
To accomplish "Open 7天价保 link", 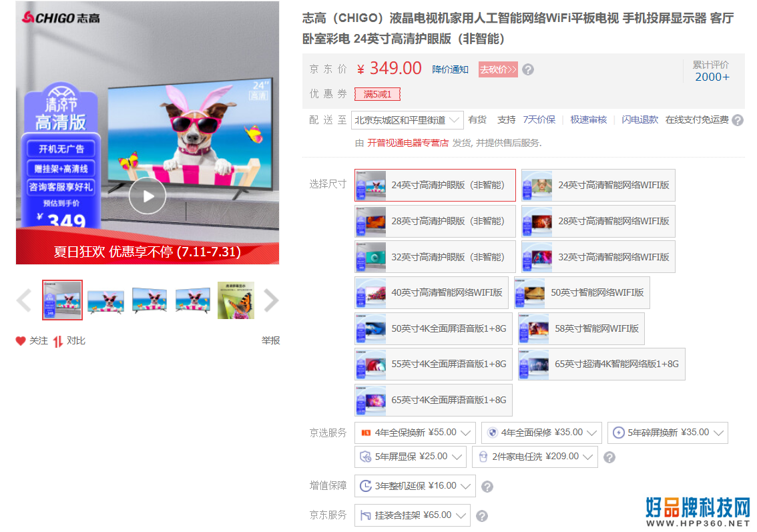I will [539, 119].
